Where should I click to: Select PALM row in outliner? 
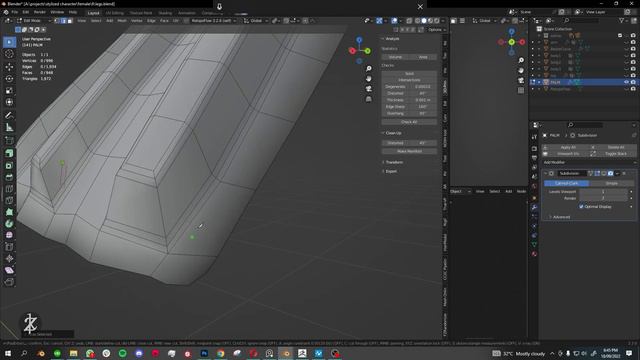coord(584,82)
